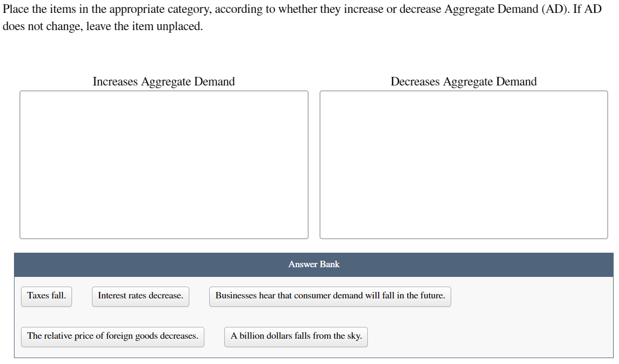
Task: Click the word 'Interest' in the second item
Action: (x=112, y=296)
